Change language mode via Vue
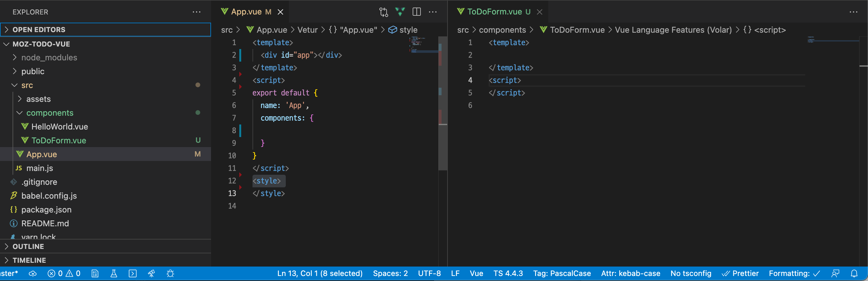The width and height of the screenshot is (868, 281). 476,273
